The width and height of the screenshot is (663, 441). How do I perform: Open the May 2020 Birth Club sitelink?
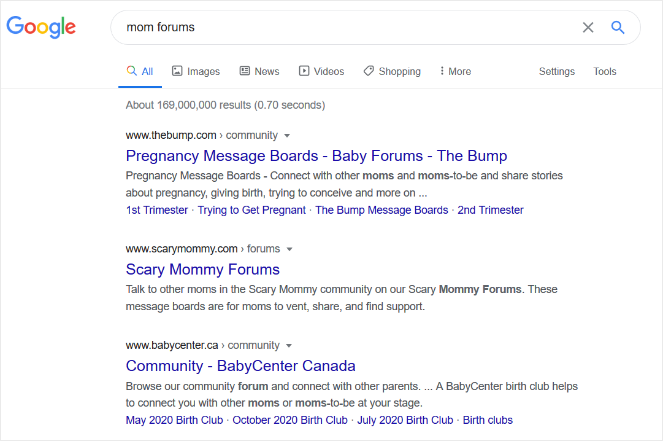point(174,420)
